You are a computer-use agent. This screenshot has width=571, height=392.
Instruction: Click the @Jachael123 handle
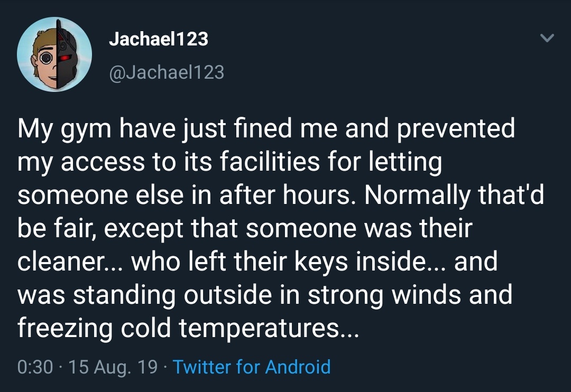167,72
